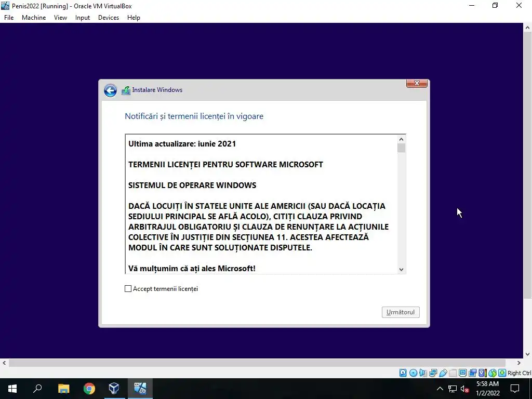Click the keyboard capture indicator icon
Image resolution: width=532 pixels, height=399 pixels.
pyautogui.click(x=502, y=373)
